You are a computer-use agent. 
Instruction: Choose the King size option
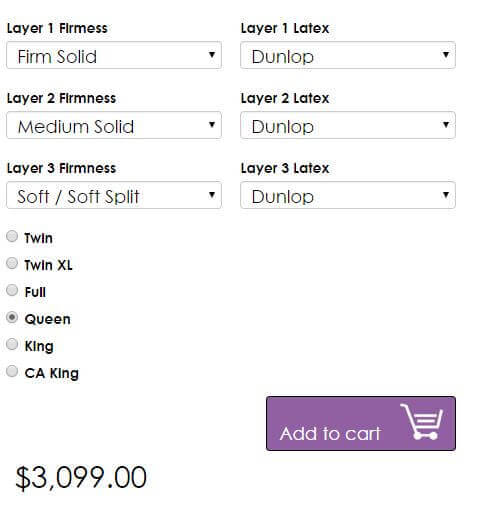click(12, 344)
